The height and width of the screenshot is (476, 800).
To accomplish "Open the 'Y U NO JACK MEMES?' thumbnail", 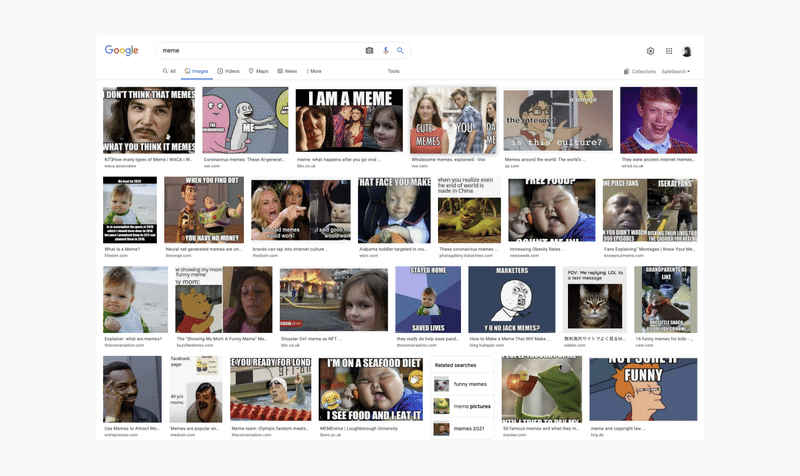I will point(512,299).
